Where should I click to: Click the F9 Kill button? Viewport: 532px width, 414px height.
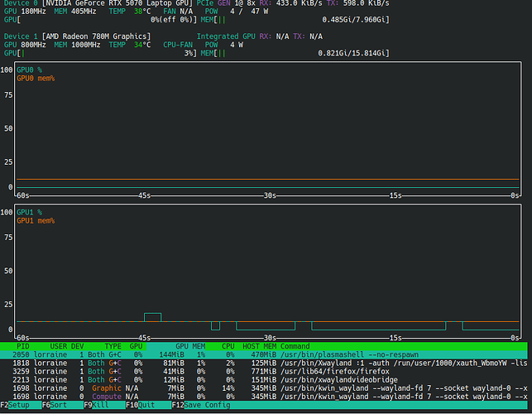click(x=104, y=405)
